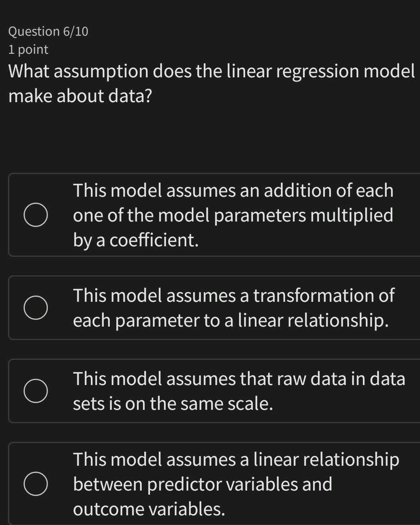Click the second answer option card
Screen dimensions: 420x525
210,307
